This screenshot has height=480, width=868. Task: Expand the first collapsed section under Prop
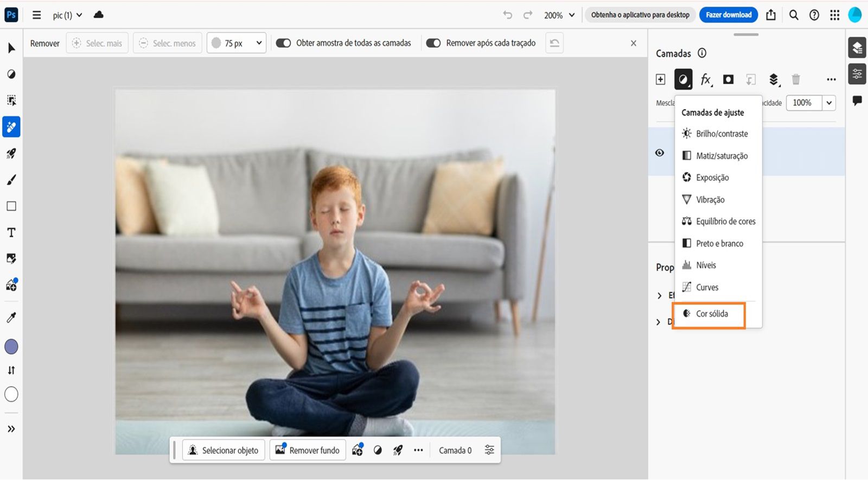click(659, 295)
